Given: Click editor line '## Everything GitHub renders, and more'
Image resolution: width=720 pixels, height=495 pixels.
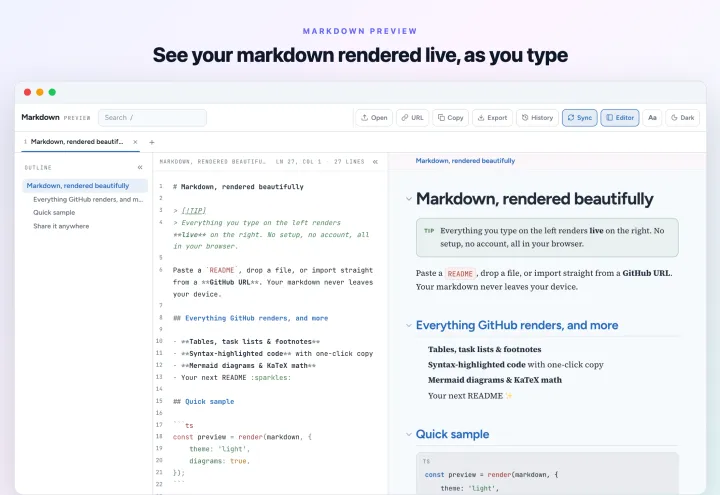Looking at the screenshot, I should pyautogui.click(x=250, y=318).
